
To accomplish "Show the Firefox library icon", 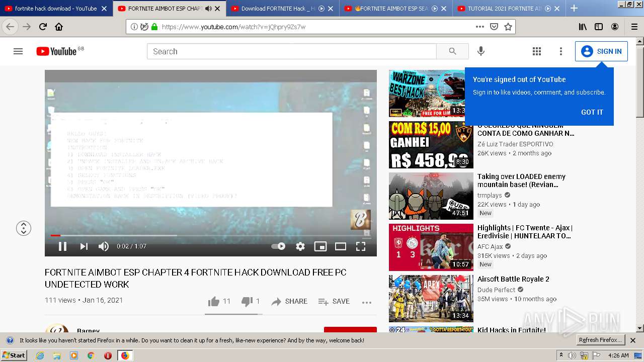I will coord(583,27).
